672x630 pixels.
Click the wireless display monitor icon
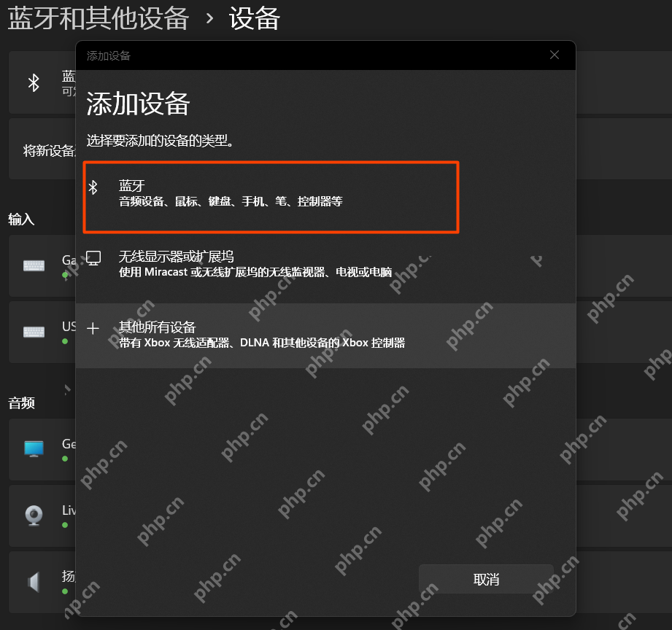[93, 258]
